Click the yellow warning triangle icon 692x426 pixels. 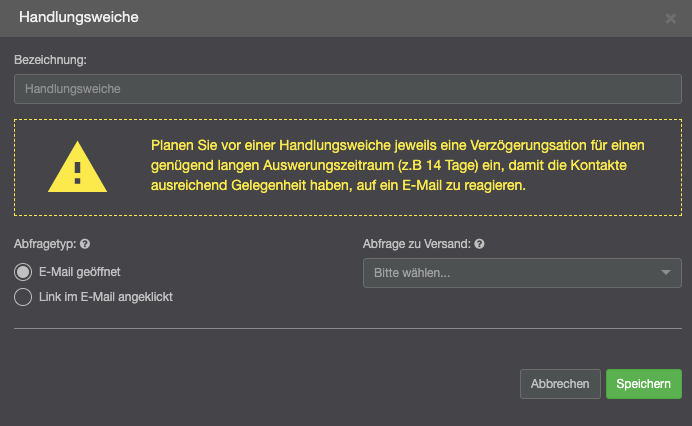pyautogui.click(x=77, y=167)
